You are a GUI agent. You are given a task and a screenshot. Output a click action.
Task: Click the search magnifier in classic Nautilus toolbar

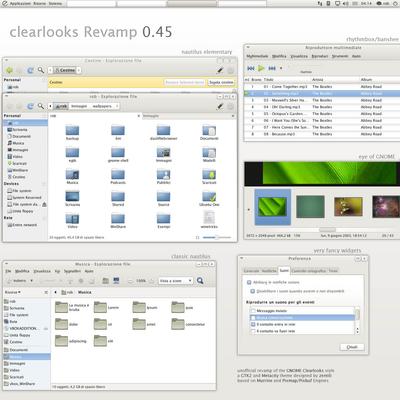coord(200,281)
